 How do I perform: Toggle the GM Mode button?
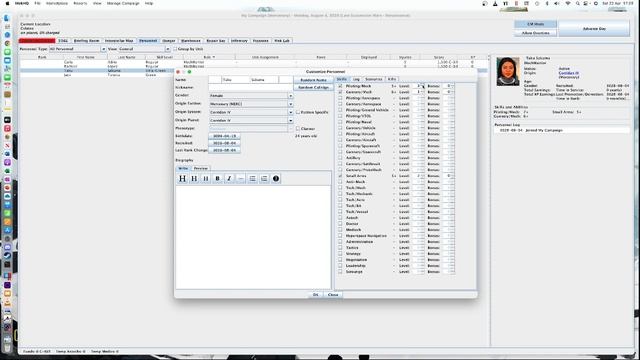click(536, 24)
